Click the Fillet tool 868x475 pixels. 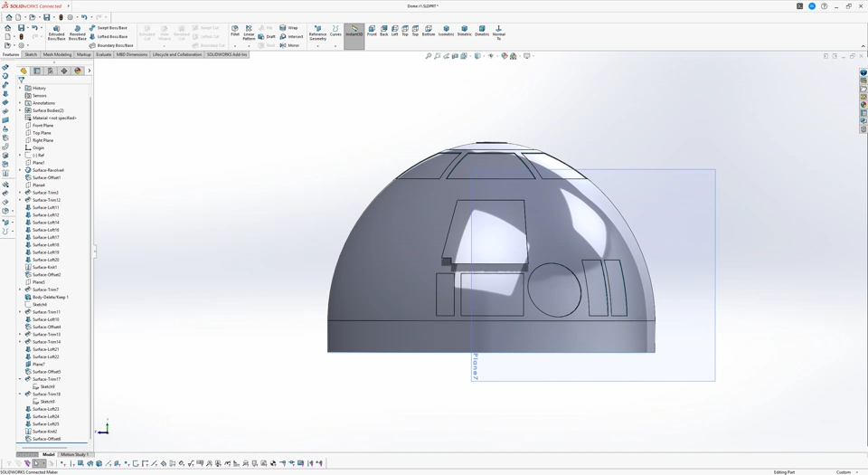[x=235, y=31]
